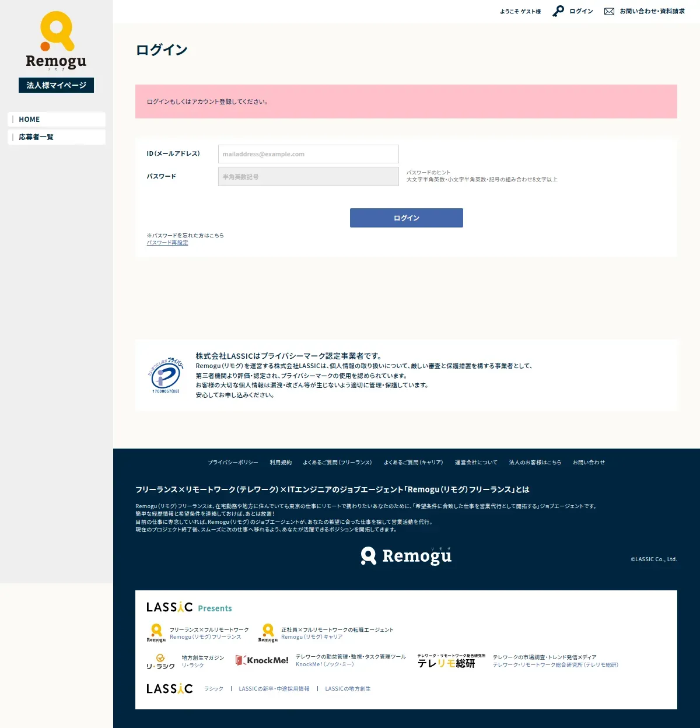Click the 法人様マイページ badge

click(56, 85)
